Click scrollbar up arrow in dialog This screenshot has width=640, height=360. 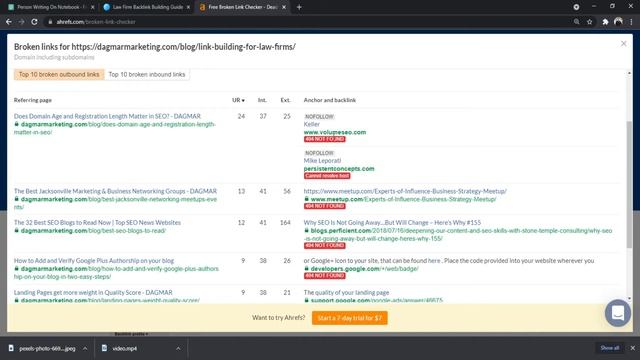click(x=629, y=73)
